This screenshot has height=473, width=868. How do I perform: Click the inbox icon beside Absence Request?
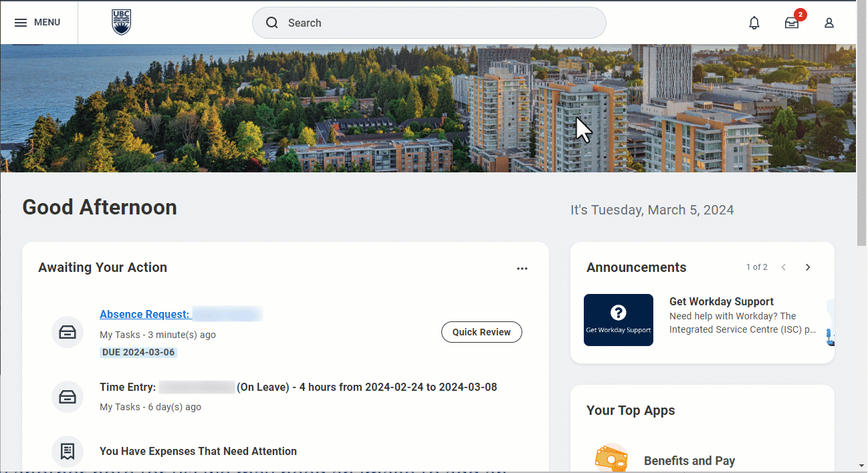(x=67, y=332)
